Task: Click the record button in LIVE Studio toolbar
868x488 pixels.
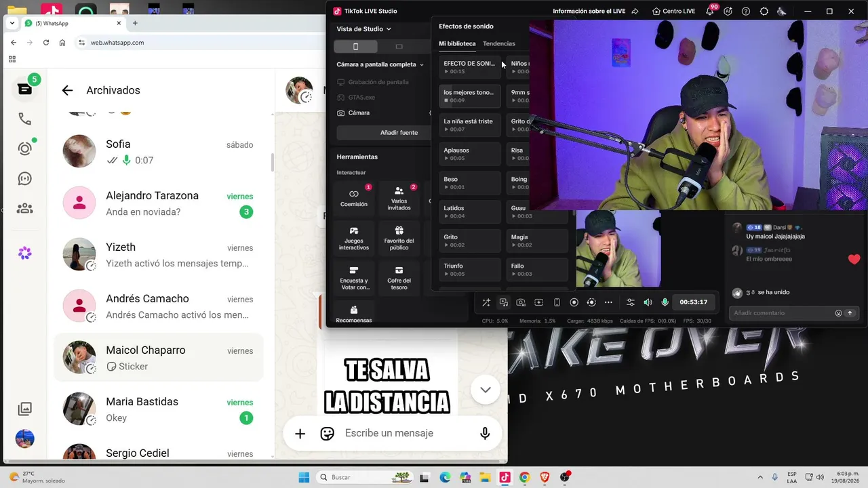Action: (x=574, y=302)
